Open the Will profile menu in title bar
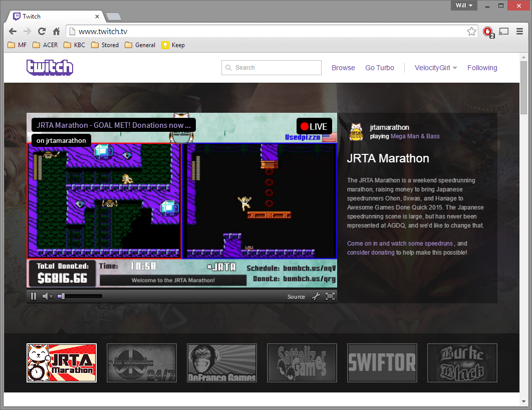The height and width of the screenshot is (410, 532). (464, 6)
